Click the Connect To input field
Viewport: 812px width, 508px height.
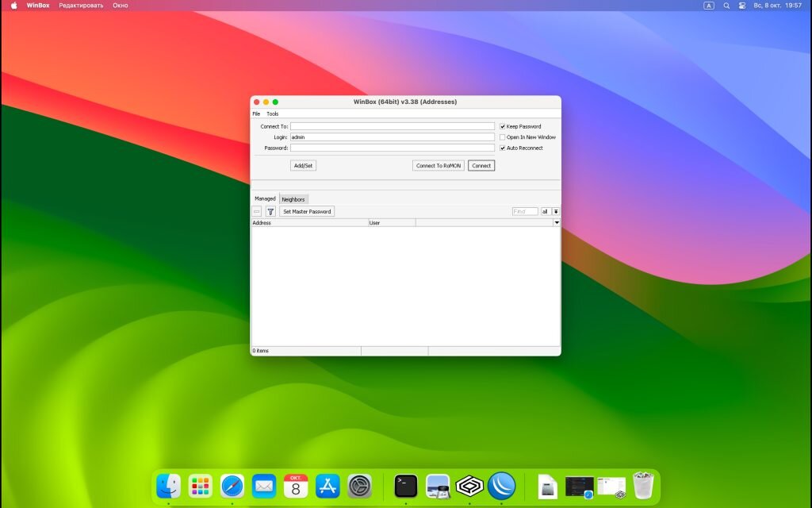click(393, 126)
